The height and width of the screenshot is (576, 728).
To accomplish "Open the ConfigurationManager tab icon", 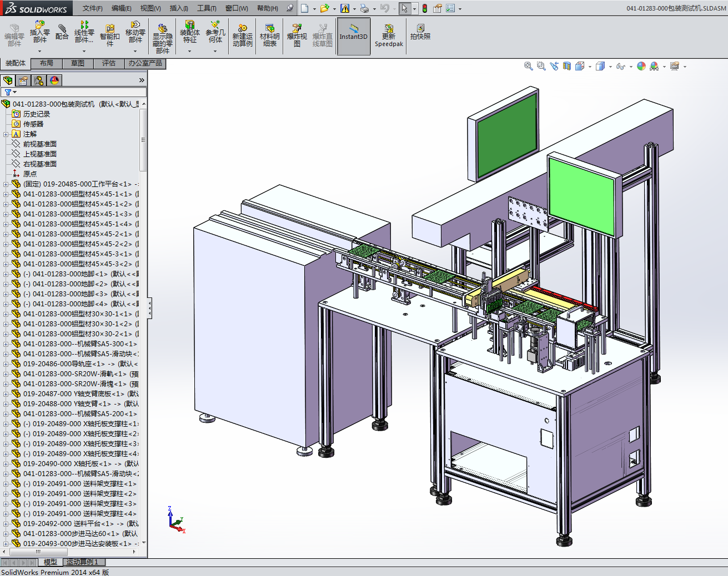I will pos(39,80).
